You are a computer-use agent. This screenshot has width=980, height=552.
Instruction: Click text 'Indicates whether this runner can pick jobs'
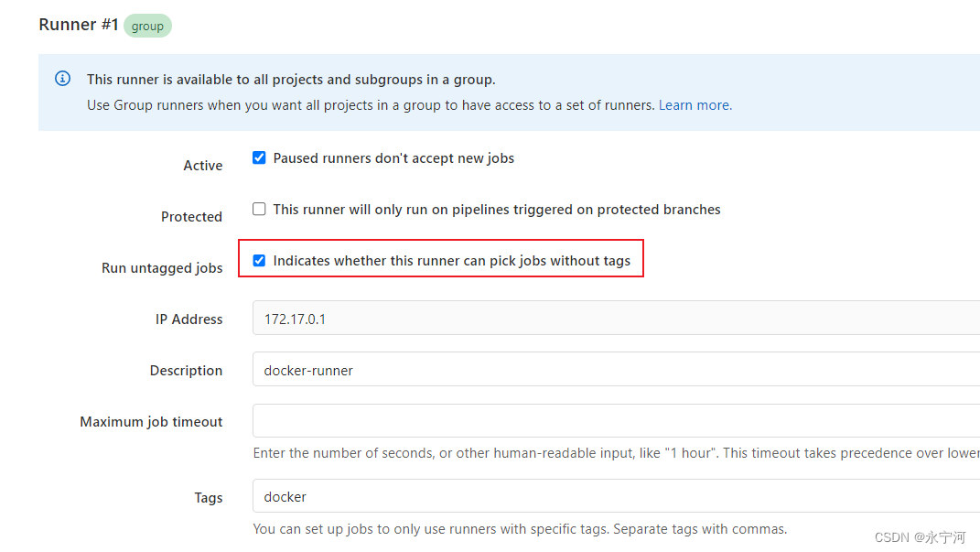point(451,261)
